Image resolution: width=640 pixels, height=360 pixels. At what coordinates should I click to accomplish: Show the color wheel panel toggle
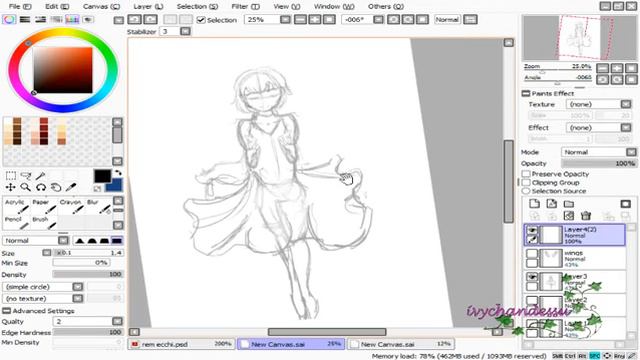(x=9, y=20)
